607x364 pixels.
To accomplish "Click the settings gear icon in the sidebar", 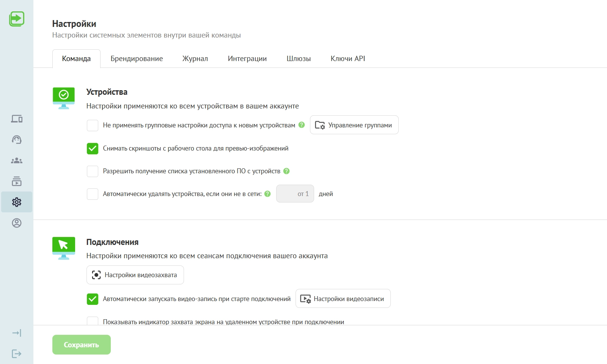I will click(x=17, y=202).
